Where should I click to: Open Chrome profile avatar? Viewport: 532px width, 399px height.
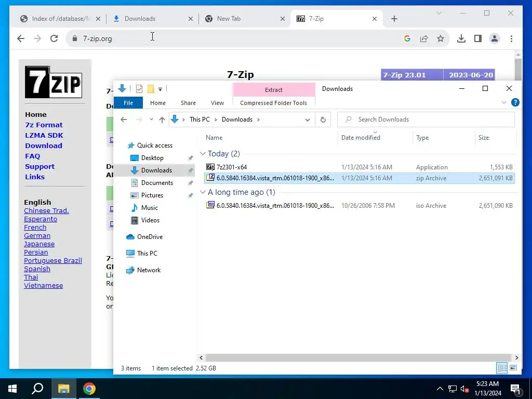tap(495, 38)
